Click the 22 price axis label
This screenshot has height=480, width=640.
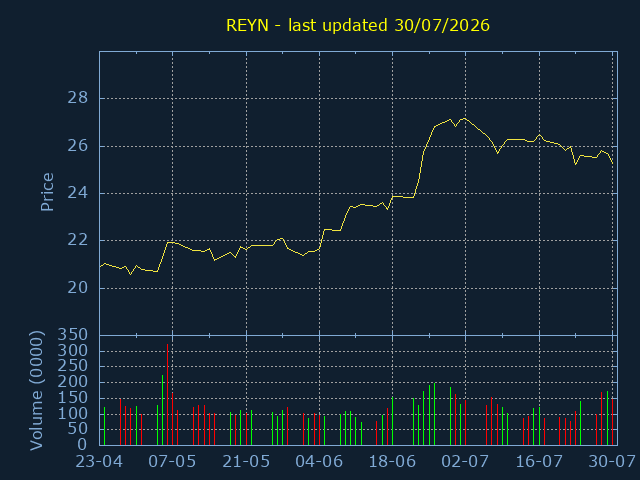pos(78,240)
